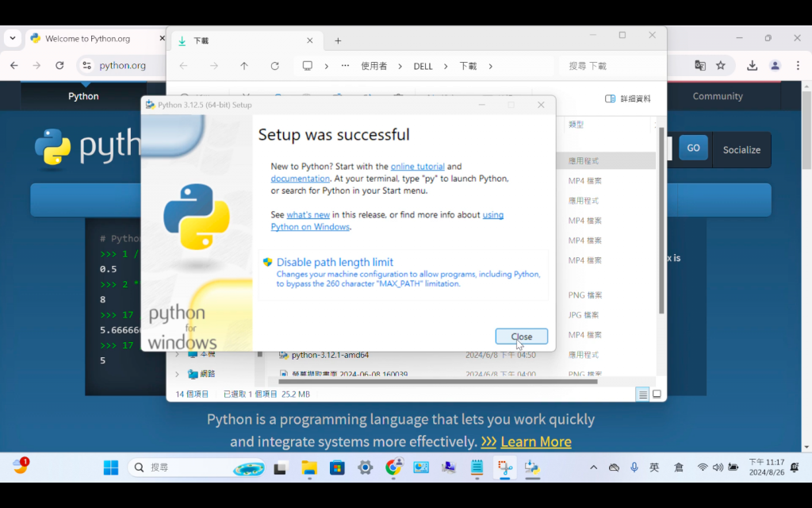The height and width of the screenshot is (508, 812).
Task: Go up one folder in File Explorer
Action: [244, 66]
